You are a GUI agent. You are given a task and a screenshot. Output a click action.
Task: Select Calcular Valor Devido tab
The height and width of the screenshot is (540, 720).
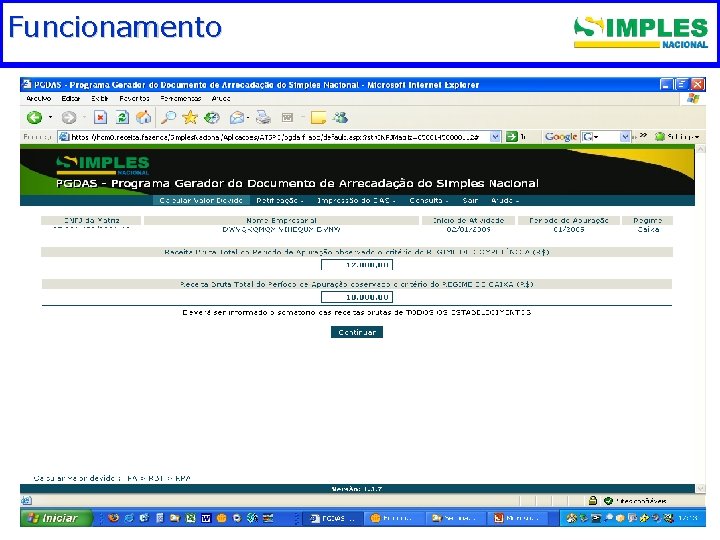point(201,200)
